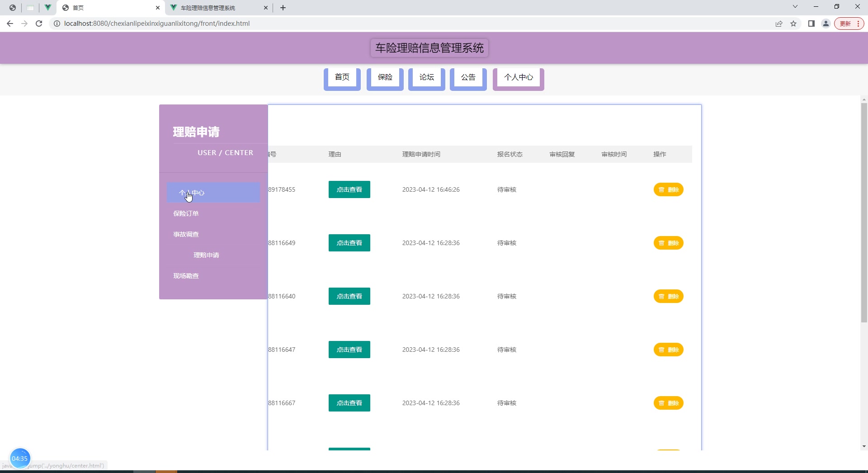The width and height of the screenshot is (868, 473).
Task: Restore down the browser window
Action: [x=837, y=7]
